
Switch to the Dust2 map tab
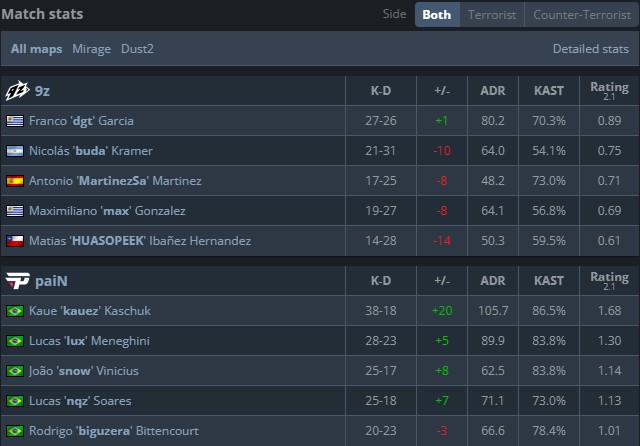pos(137,48)
